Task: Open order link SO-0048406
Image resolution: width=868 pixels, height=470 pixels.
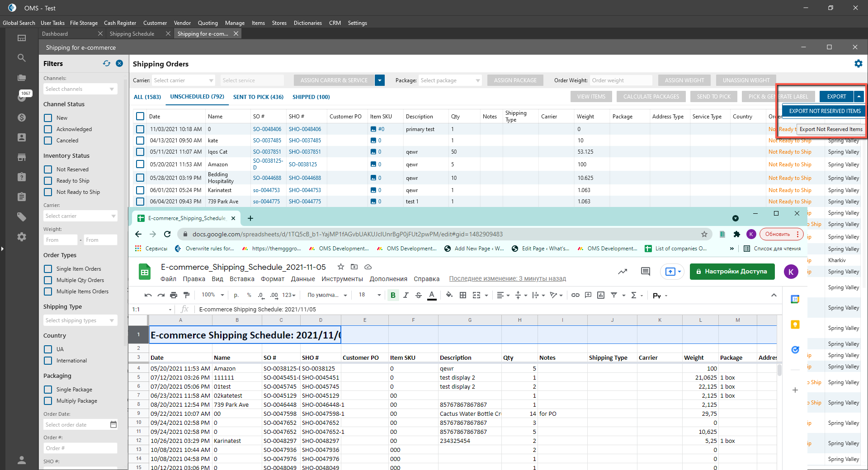Action: 267,129
